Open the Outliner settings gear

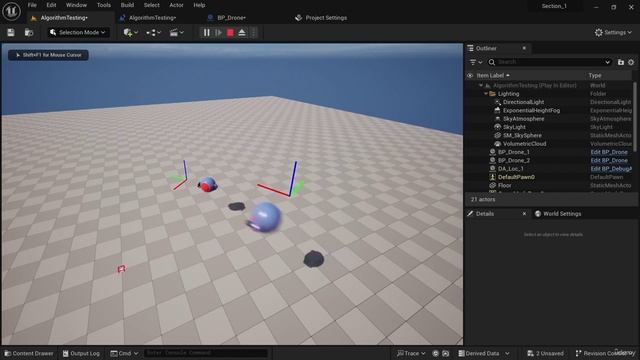coord(631,62)
